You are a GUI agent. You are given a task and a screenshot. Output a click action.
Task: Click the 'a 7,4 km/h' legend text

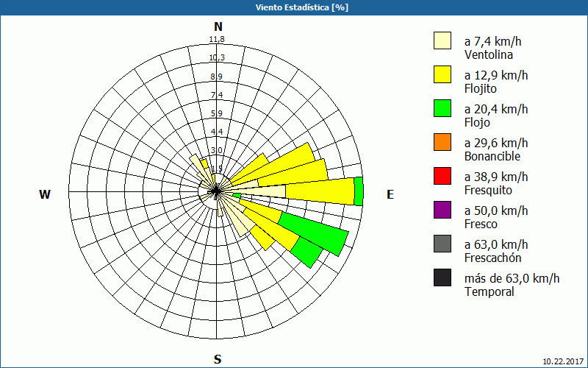tap(492, 41)
